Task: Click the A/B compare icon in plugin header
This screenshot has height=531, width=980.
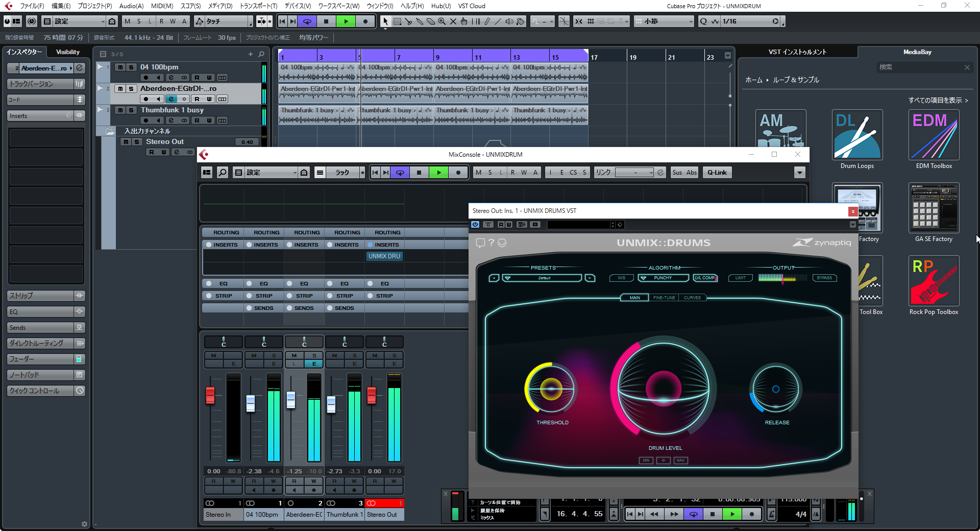Action: [x=522, y=225]
